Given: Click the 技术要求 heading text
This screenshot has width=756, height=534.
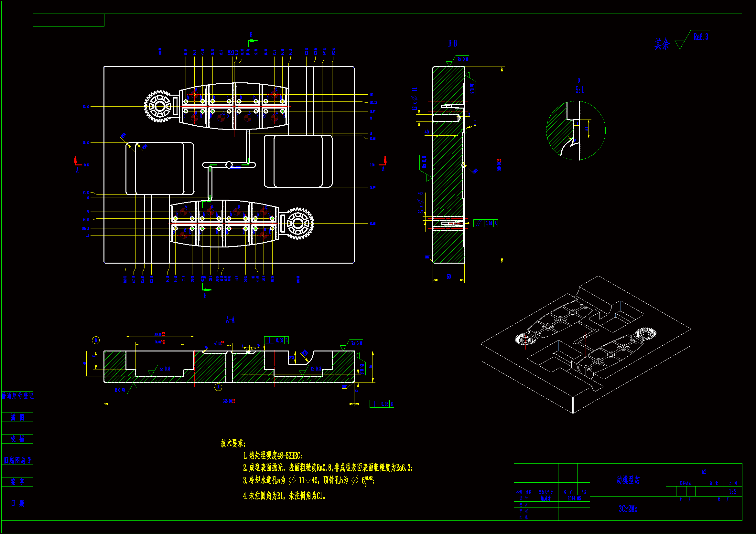Looking at the screenshot, I should click(x=233, y=443).
